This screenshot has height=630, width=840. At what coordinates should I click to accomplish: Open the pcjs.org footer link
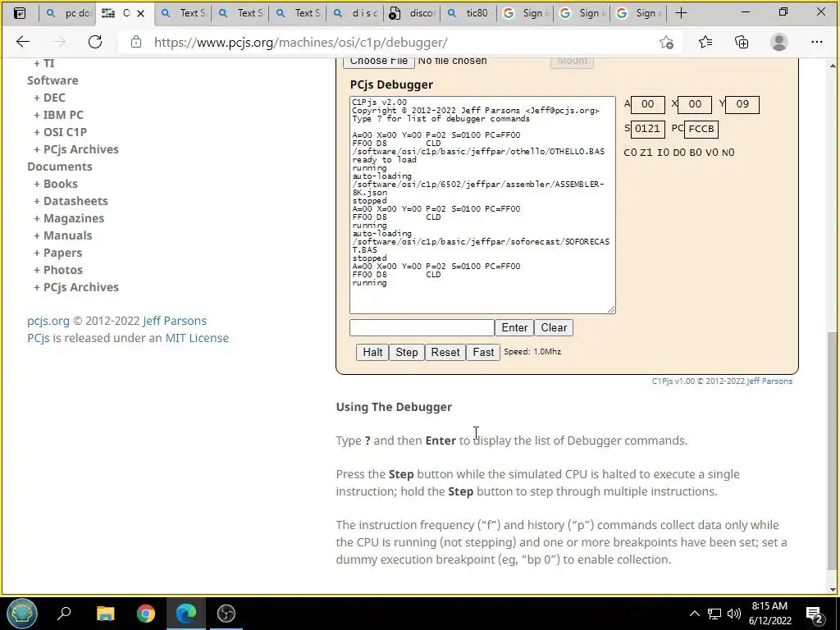click(48, 321)
